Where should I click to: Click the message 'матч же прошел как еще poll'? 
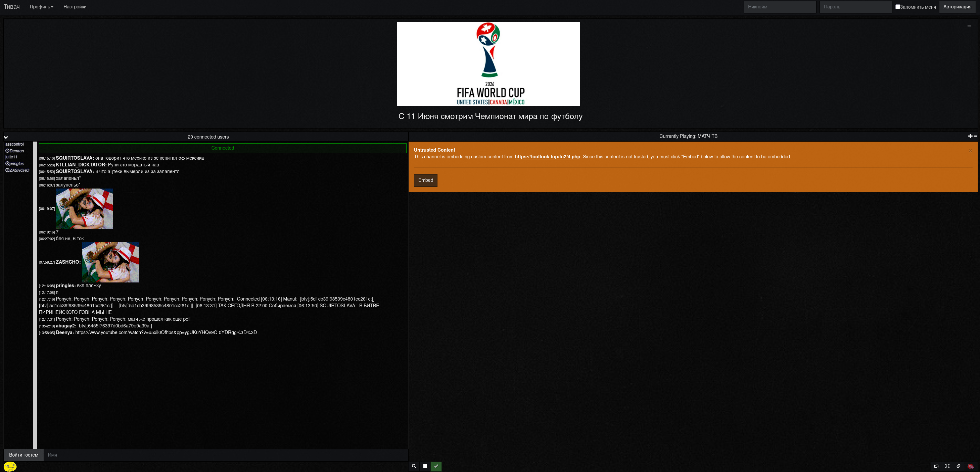tap(159, 319)
